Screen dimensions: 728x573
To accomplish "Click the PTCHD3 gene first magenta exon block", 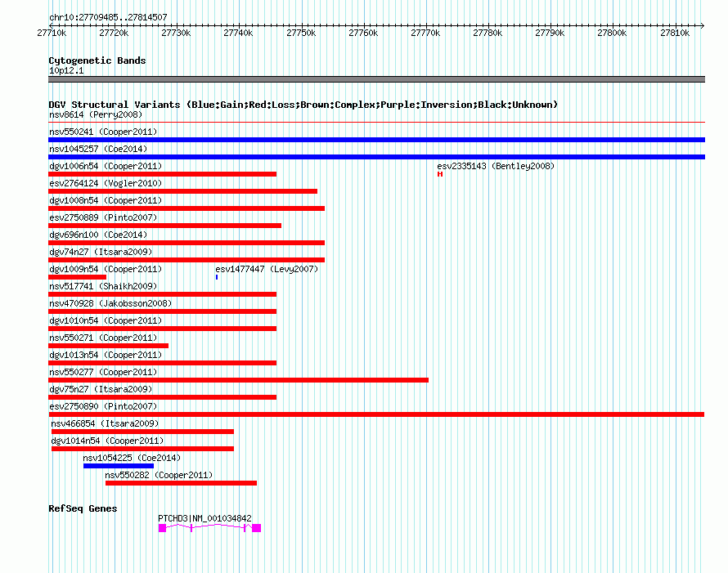I will (x=162, y=528).
